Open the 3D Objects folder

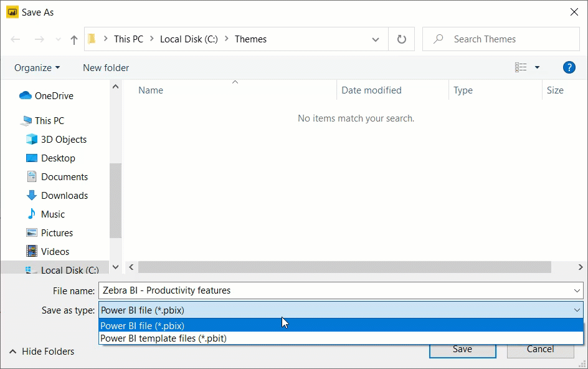pyautogui.click(x=56, y=139)
